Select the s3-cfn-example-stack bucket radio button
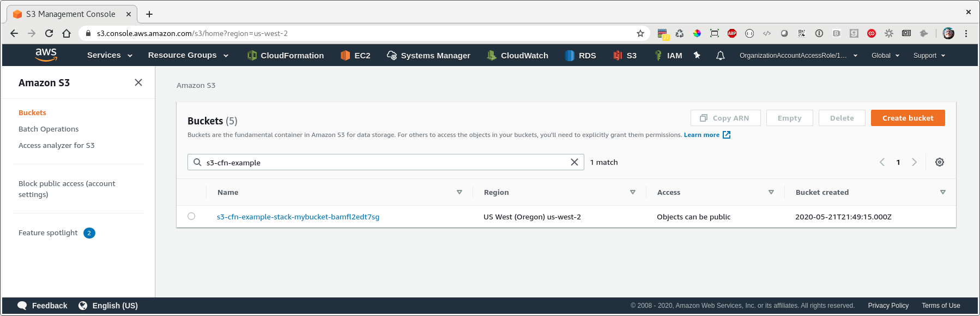 coord(191,216)
